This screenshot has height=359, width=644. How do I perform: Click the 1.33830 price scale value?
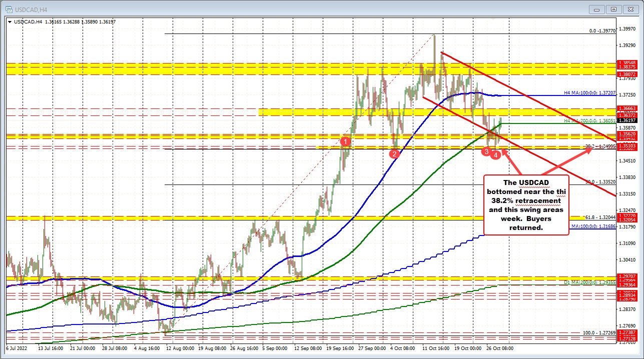[x=626, y=177]
